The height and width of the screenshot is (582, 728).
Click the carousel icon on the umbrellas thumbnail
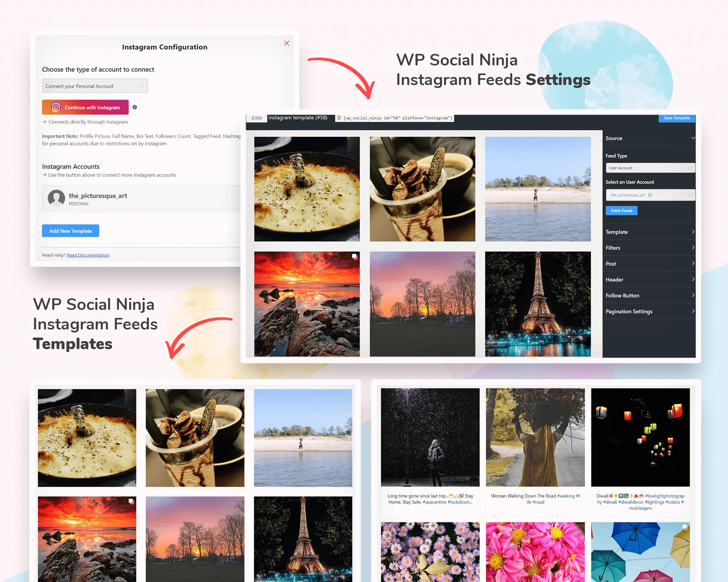(x=685, y=526)
